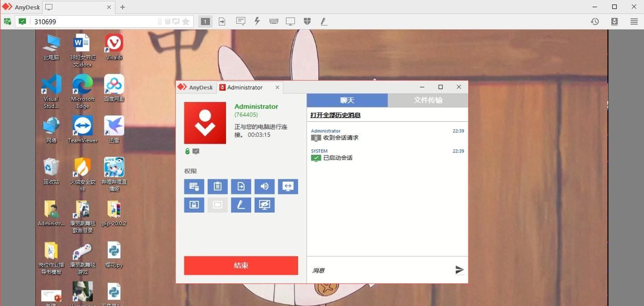Open the session history clock icon
Screen dimensions: 644x306
click(595, 21)
